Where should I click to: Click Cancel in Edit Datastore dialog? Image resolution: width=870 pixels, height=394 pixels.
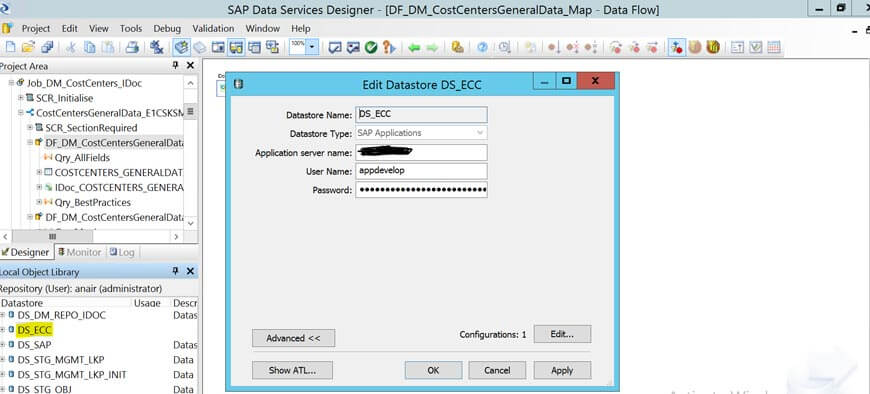(x=497, y=370)
